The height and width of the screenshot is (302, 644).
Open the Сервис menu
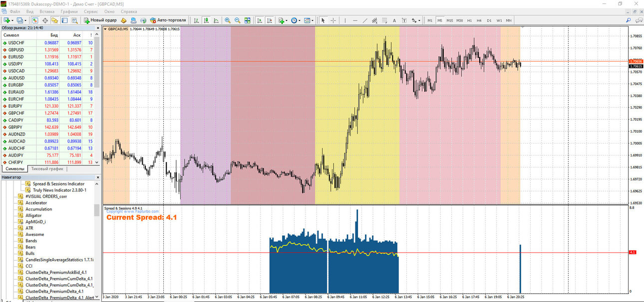[91, 11]
